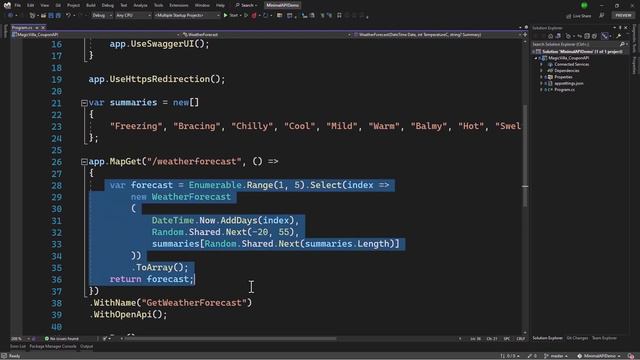Click MinimalAPIDemo repository in status bar
Image resolution: width=640 pixels, height=360 pixels.
[599, 356]
